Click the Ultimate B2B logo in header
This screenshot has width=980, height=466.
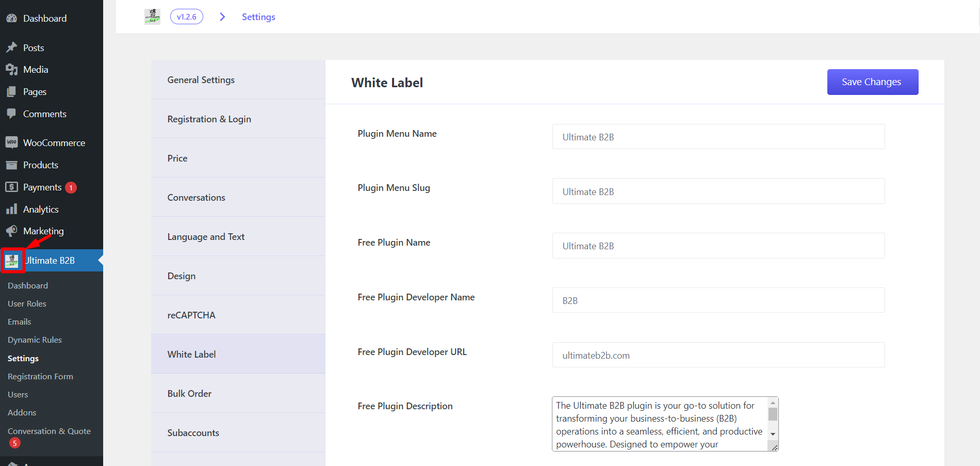coord(152,17)
